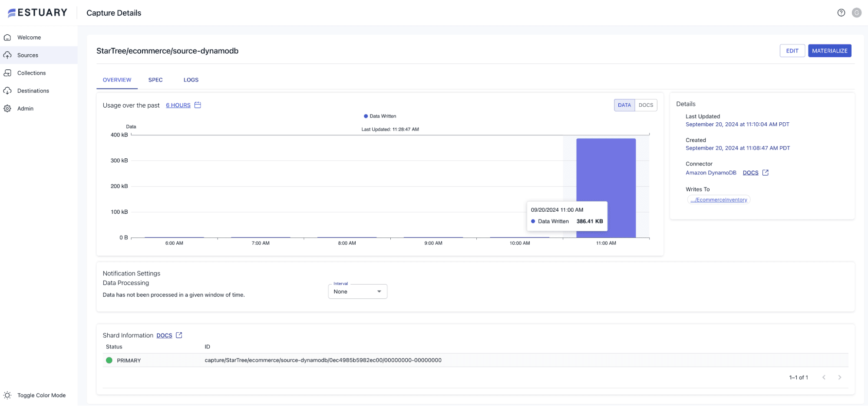The width and height of the screenshot is (868, 406).
Task: Change the 6 HOURS time range
Action: 178,105
